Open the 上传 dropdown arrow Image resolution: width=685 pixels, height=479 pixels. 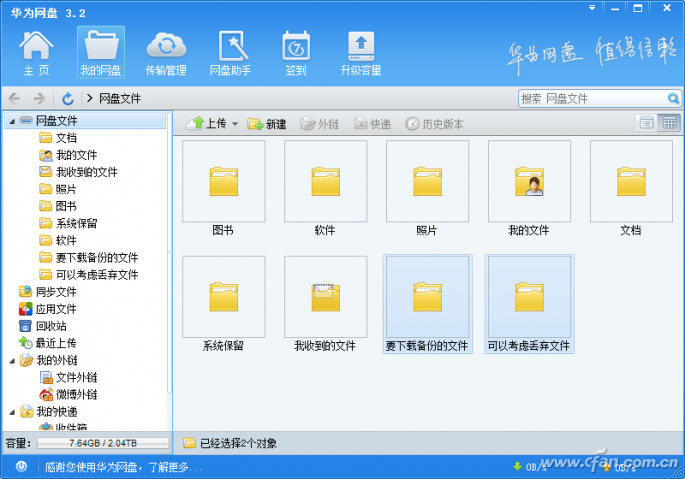click(235, 124)
